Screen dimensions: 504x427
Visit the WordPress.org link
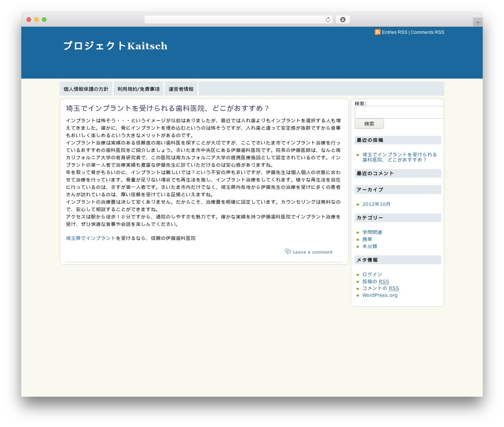pyautogui.click(x=380, y=295)
